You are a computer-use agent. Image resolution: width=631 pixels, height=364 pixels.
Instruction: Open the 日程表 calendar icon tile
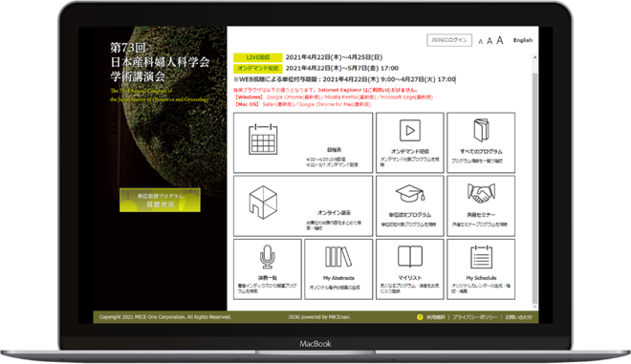pos(303,142)
